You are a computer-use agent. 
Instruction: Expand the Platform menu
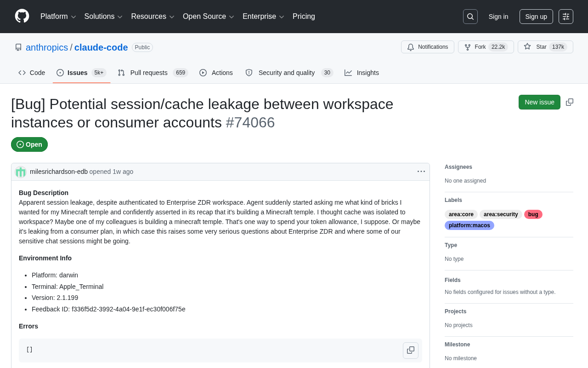[58, 17]
